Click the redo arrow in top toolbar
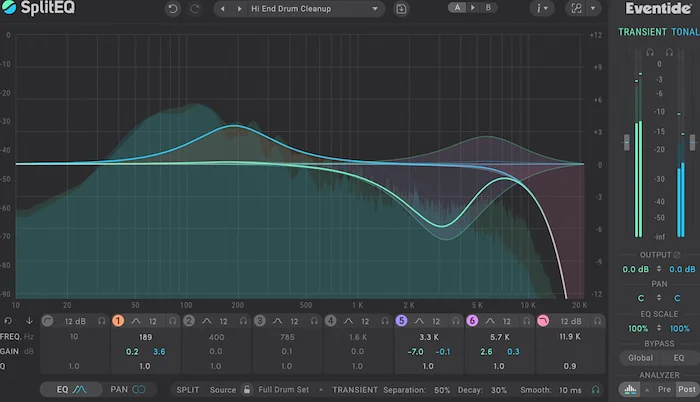Screen dimensions: 700x402 (x=195, y=8)
